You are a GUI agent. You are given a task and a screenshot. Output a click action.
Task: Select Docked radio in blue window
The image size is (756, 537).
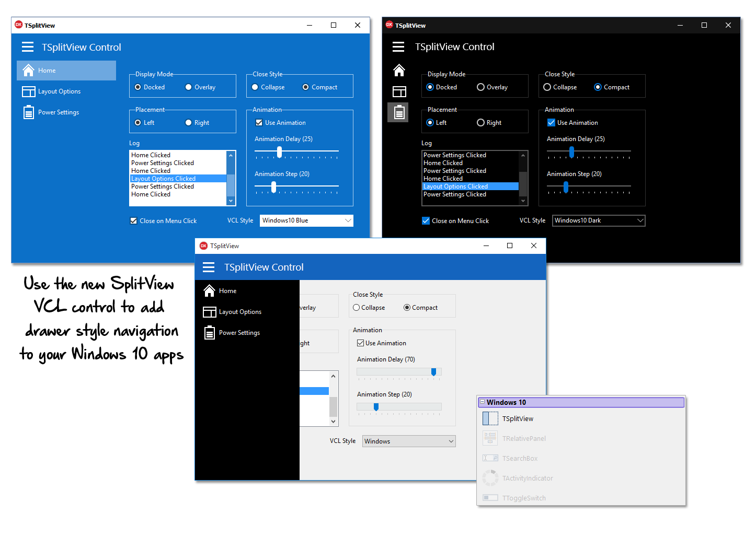click(x=138, y=87)
